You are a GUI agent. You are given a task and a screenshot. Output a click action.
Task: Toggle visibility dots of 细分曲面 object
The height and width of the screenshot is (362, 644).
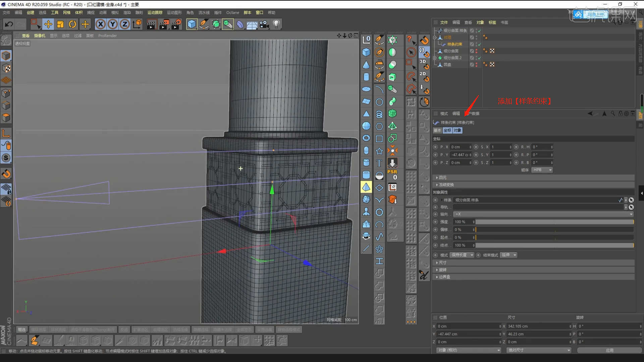tap(476, 51)
